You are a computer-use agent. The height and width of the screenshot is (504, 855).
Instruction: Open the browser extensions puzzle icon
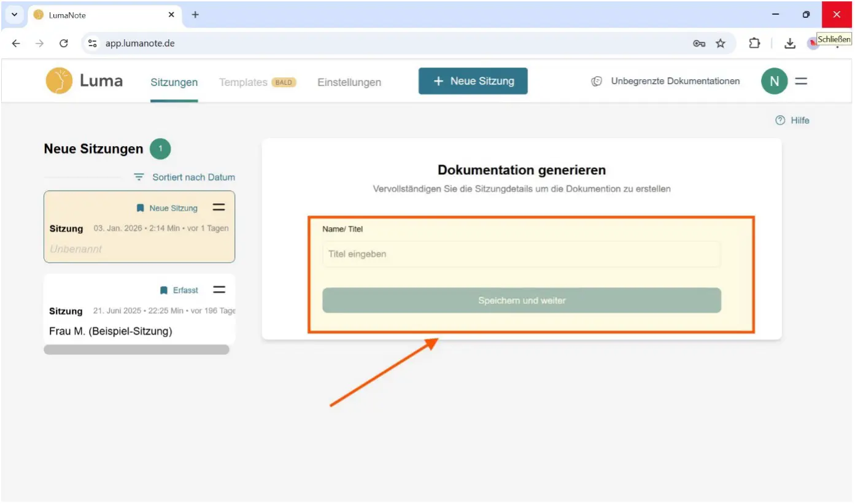(754, 43)
